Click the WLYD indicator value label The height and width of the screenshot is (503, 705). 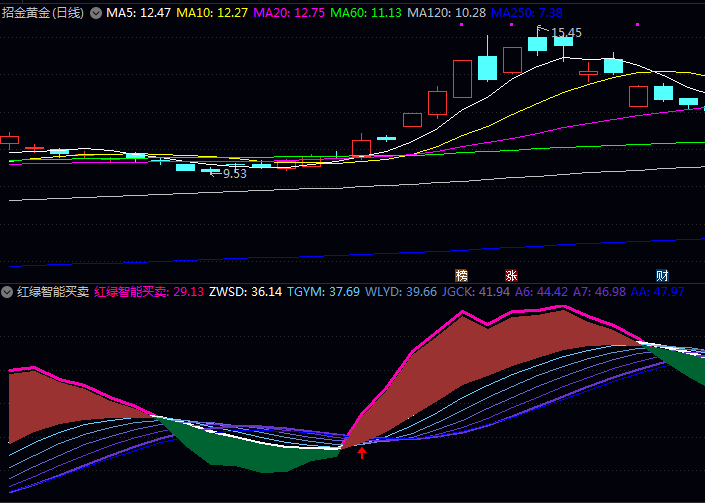pos(401,292)
